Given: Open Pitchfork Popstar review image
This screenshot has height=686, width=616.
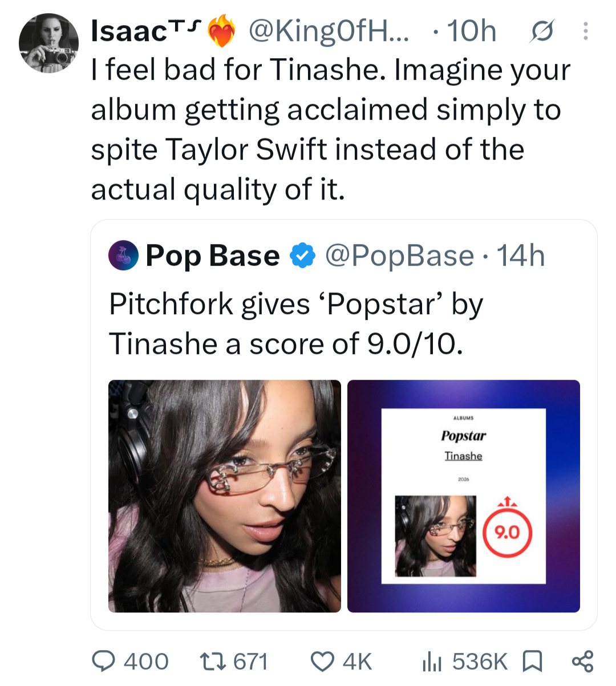Looking at the screenshot, I should [464, 496].
